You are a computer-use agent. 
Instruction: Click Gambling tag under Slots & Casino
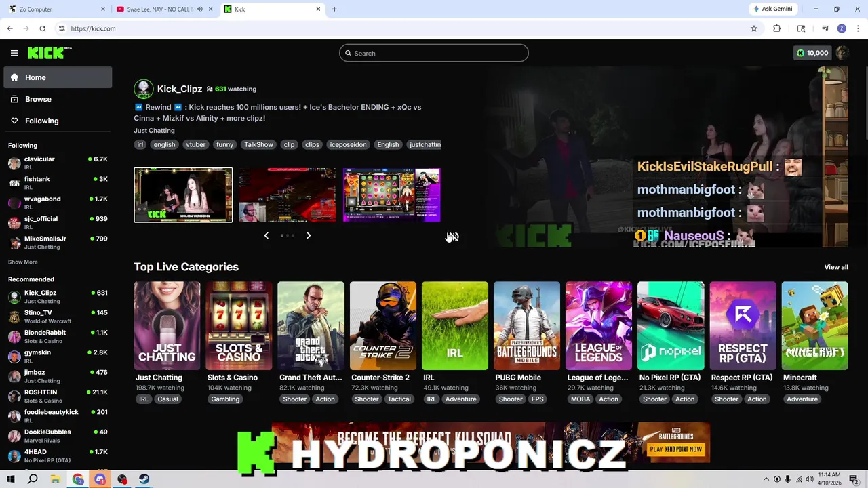tap(225, 399)
